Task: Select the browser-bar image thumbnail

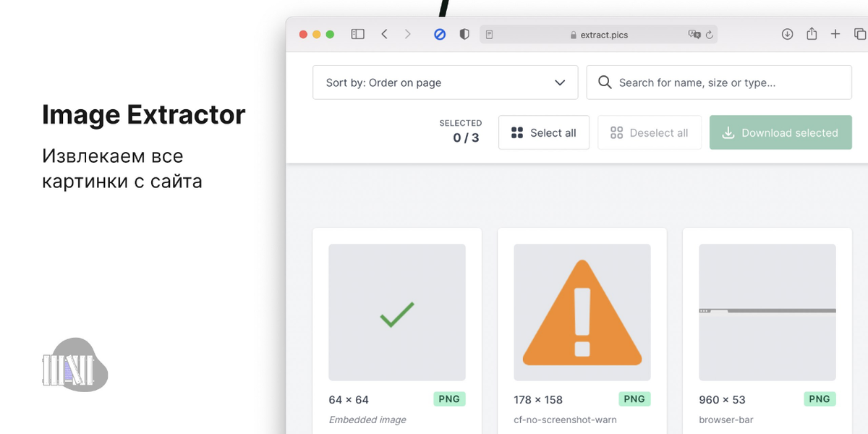Action: click(767, 312)
